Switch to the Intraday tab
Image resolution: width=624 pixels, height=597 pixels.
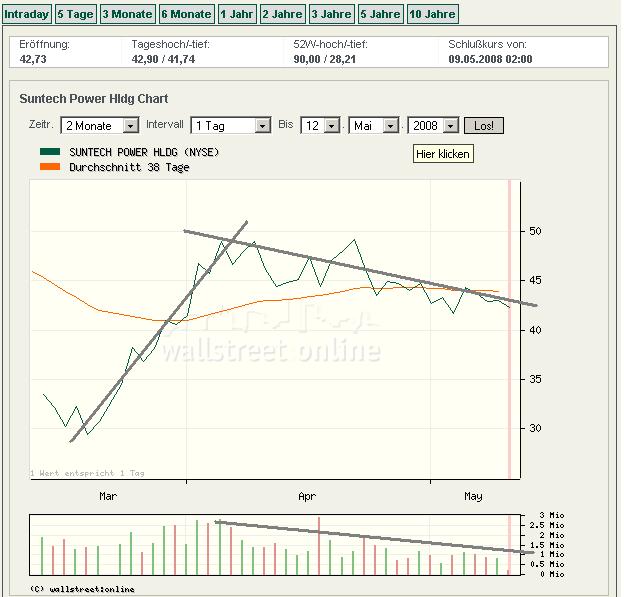point(26,14)
